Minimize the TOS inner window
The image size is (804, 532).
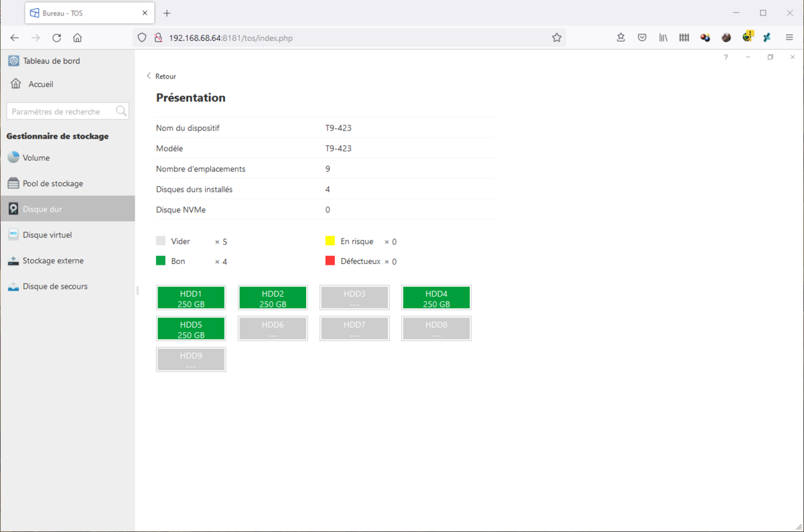[x=748, y=58]
